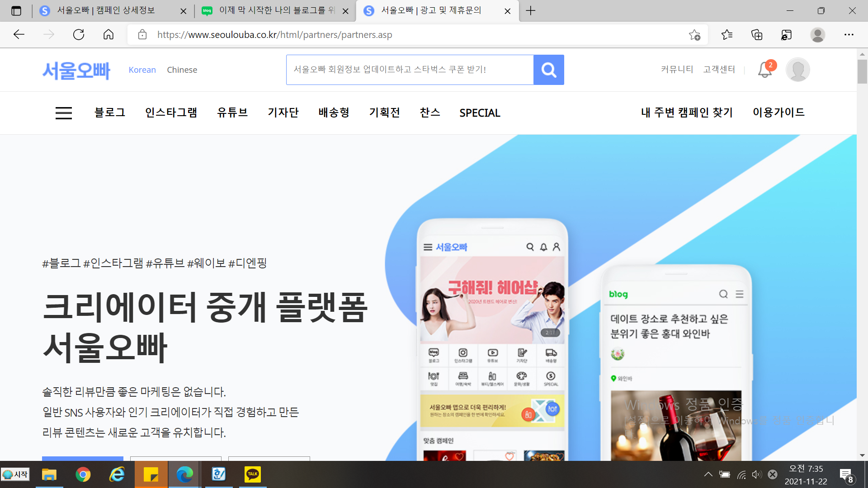Open the taskbar clock and date
The image size is (868, 488).
point(806,474)
